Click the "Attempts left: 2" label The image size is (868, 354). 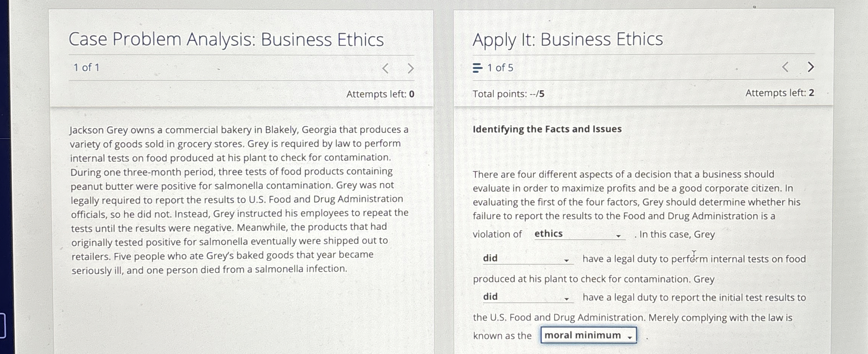780,93
